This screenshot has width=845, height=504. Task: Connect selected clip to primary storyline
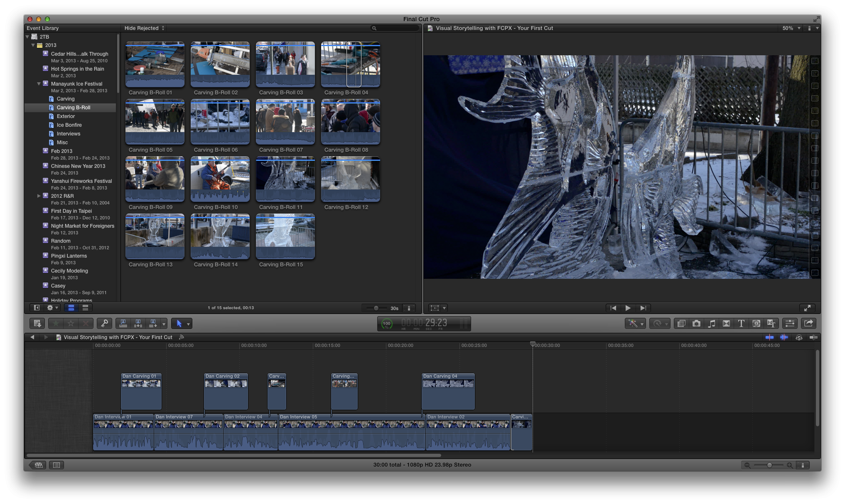point(123,323)
